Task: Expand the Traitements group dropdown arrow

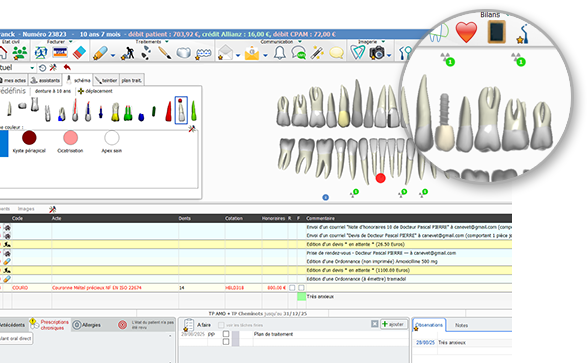Action: [166, 42]
